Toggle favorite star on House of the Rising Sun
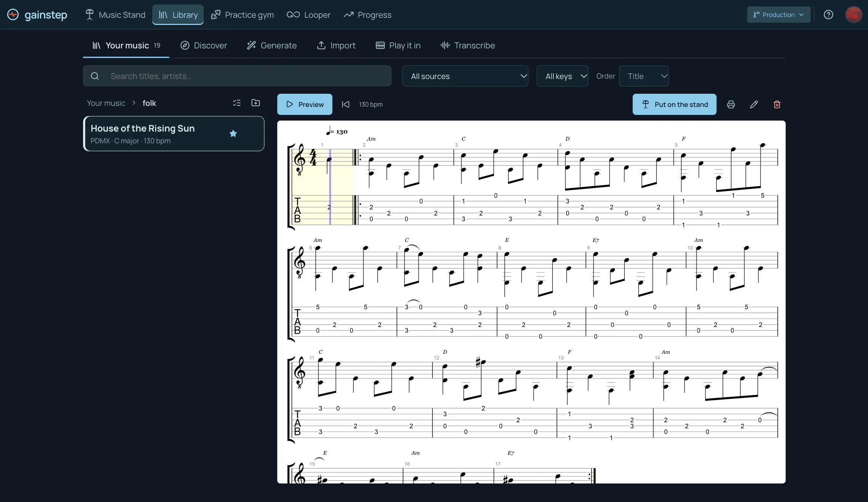The width and height of the screenshot is (868, 502). coord(233,133)
